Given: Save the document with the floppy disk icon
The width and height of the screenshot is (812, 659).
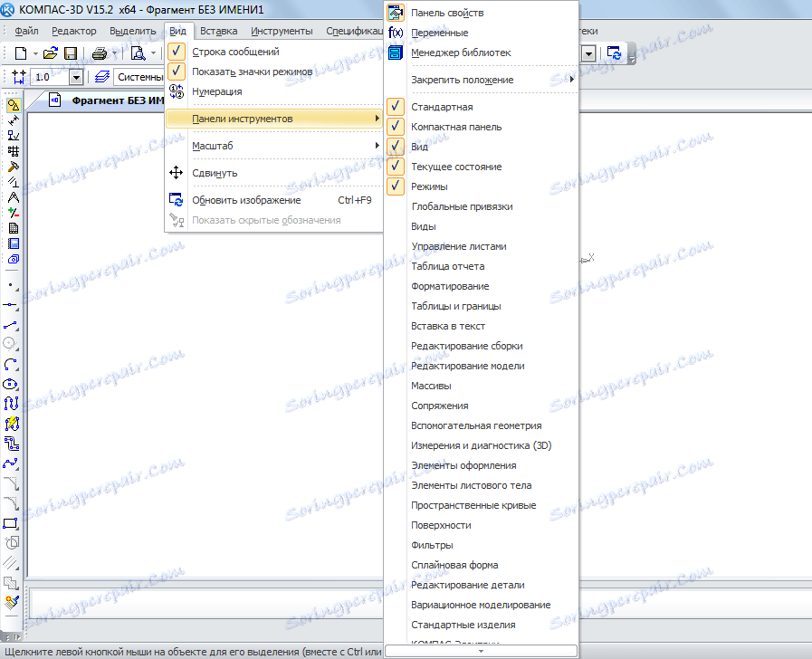Looking at the screenshot, I should [x=71, y=53].
